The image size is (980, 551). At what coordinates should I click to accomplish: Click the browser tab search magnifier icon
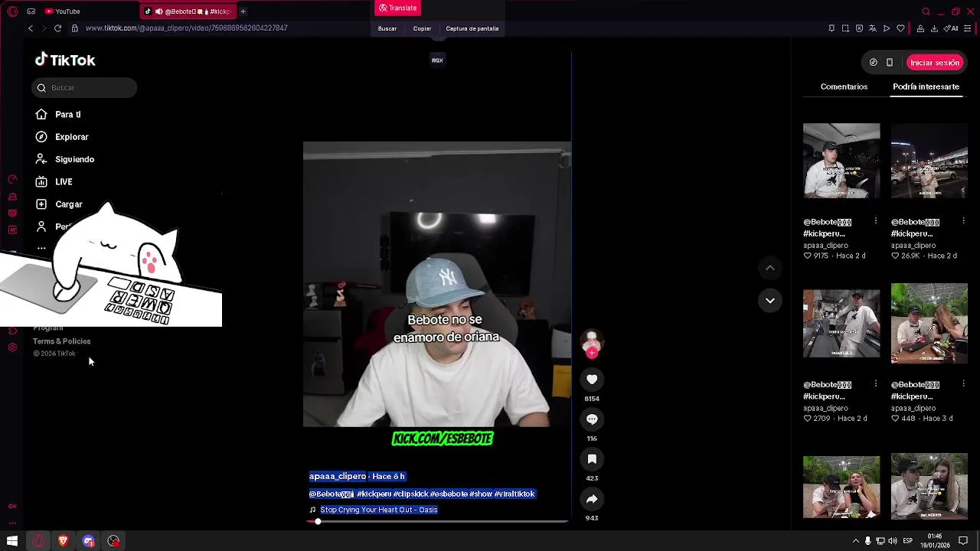(926, 11)
